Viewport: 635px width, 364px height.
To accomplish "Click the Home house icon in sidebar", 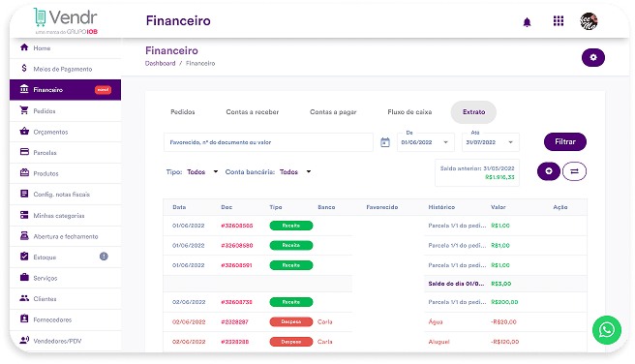I will tap(24, 47).
